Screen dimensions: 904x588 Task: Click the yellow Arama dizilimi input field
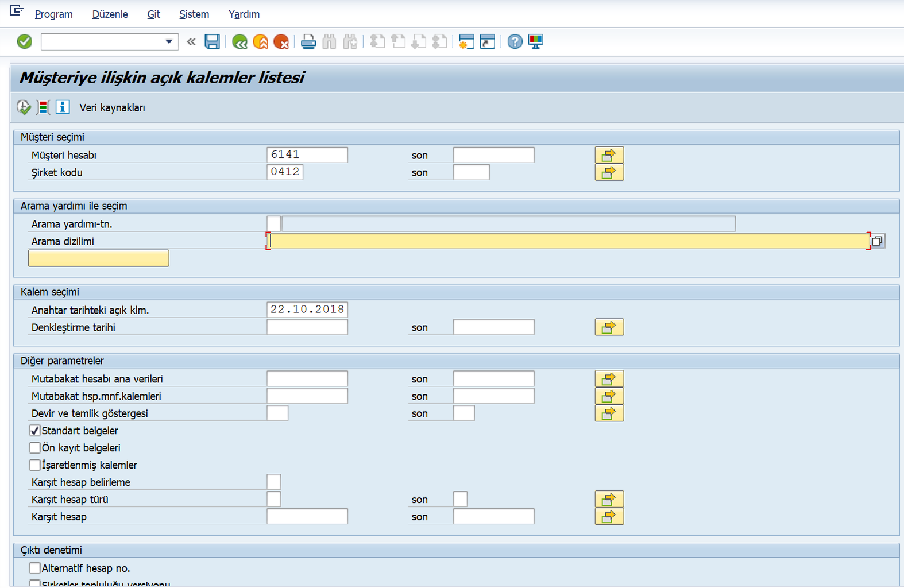click(x=569, y=241)
